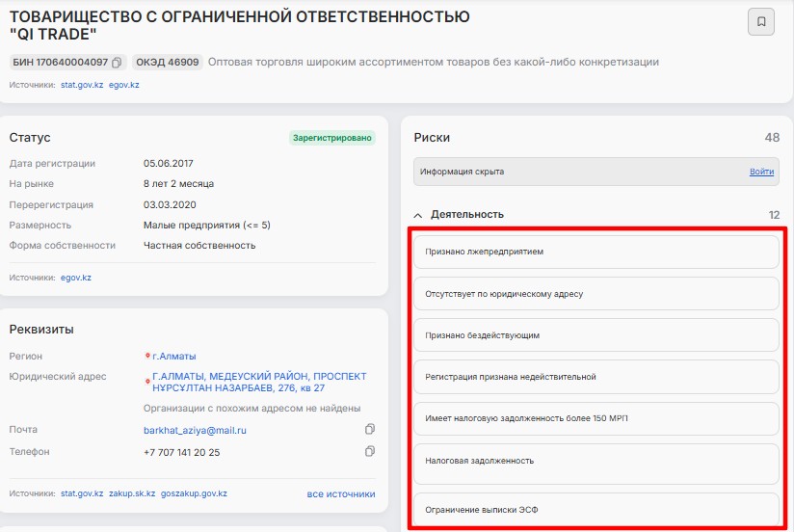Open zakup.sk.kz source link
The image size is (794, 532).
pos(132,493)
